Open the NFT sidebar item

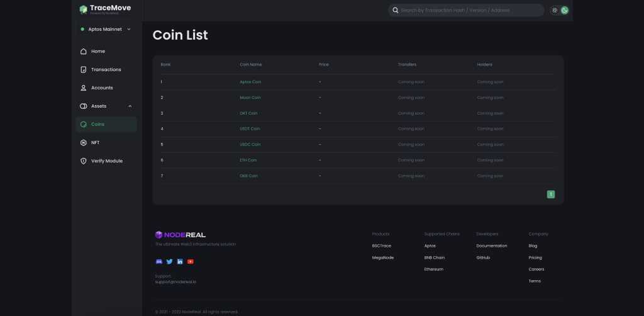tap(95, 143)
